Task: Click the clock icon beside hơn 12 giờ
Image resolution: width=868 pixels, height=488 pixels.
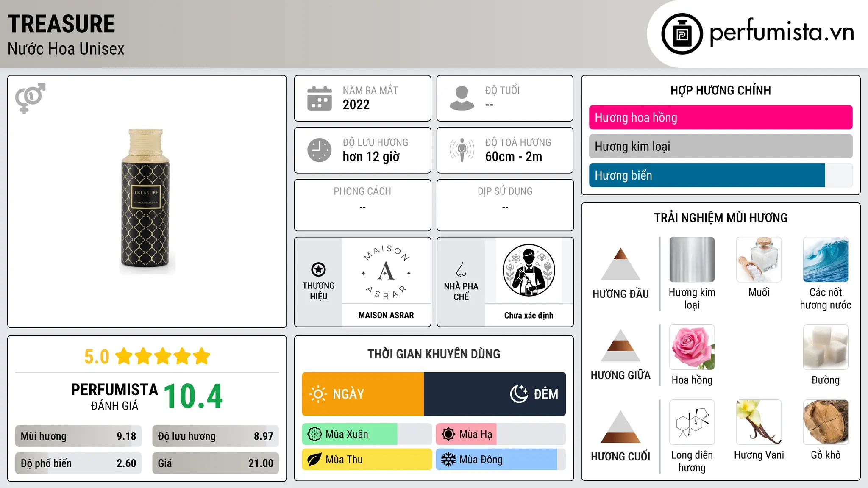Action: click(x=320, y=150)
